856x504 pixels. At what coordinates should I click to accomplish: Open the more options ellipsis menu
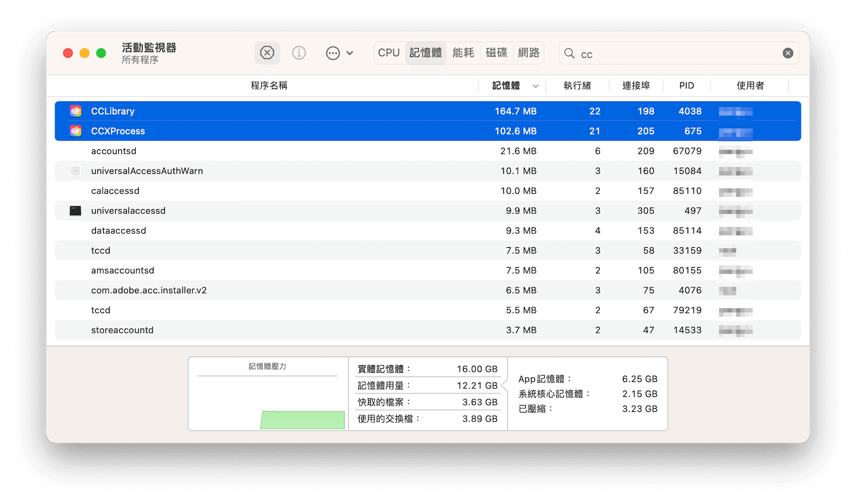(333, 53)
